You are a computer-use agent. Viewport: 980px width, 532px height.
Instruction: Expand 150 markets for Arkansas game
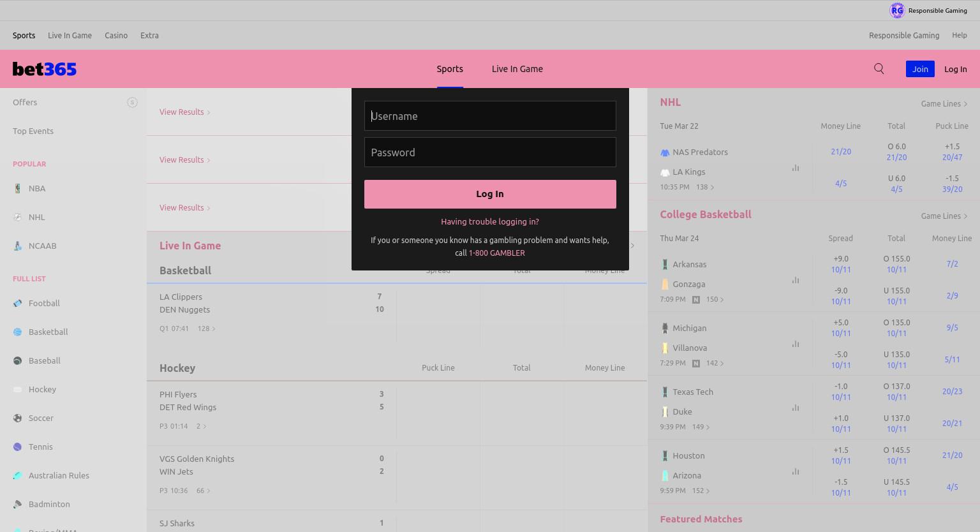click(x=715, y=299)
